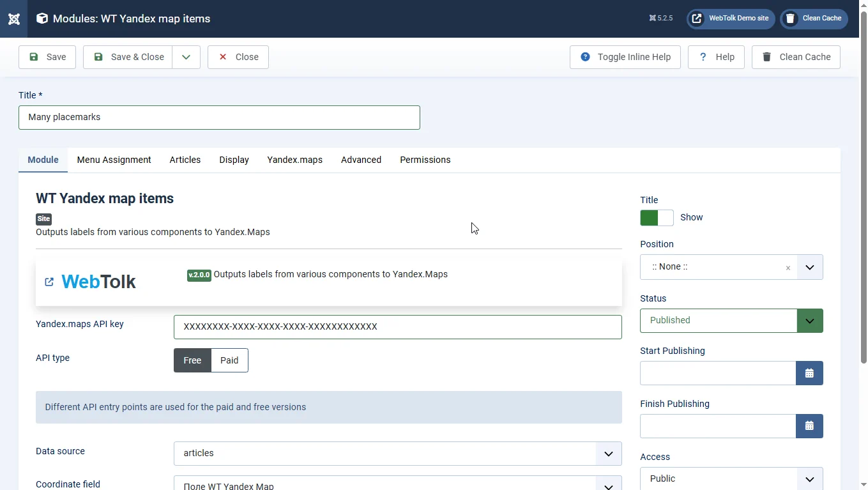Open the Coordinate field dropdown

tap(397, 484)
